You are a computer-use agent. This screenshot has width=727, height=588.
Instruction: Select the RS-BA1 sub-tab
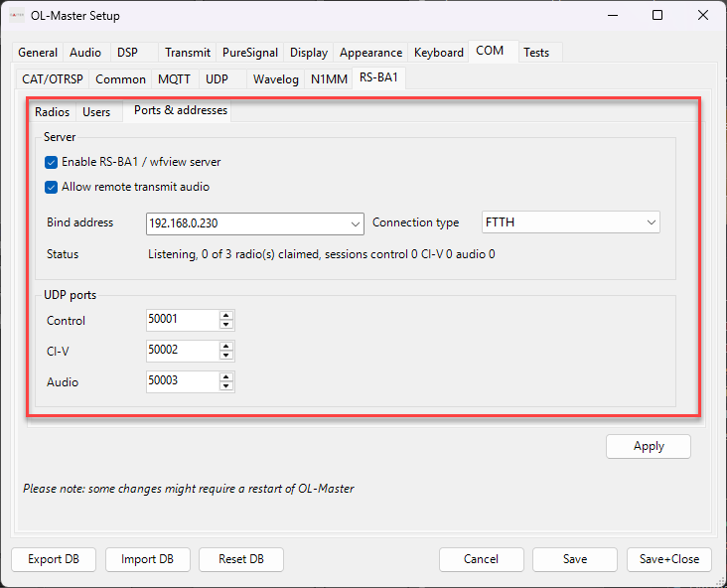click(378, 77)
